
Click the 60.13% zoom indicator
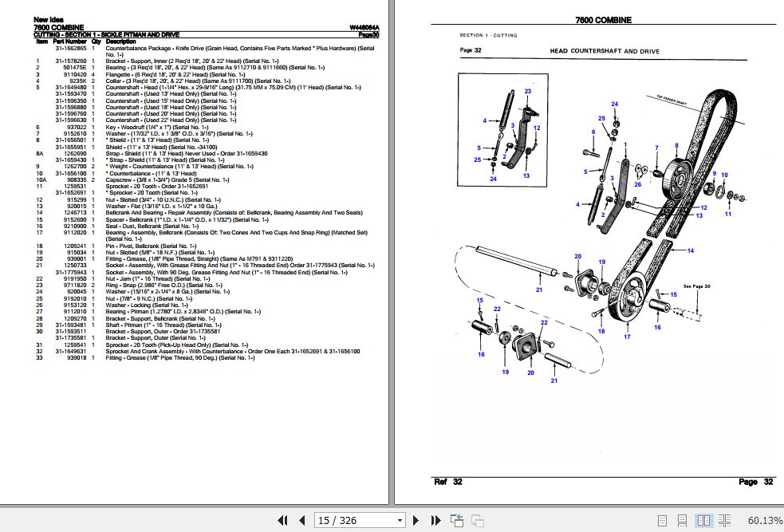click(x=764, y=519)
